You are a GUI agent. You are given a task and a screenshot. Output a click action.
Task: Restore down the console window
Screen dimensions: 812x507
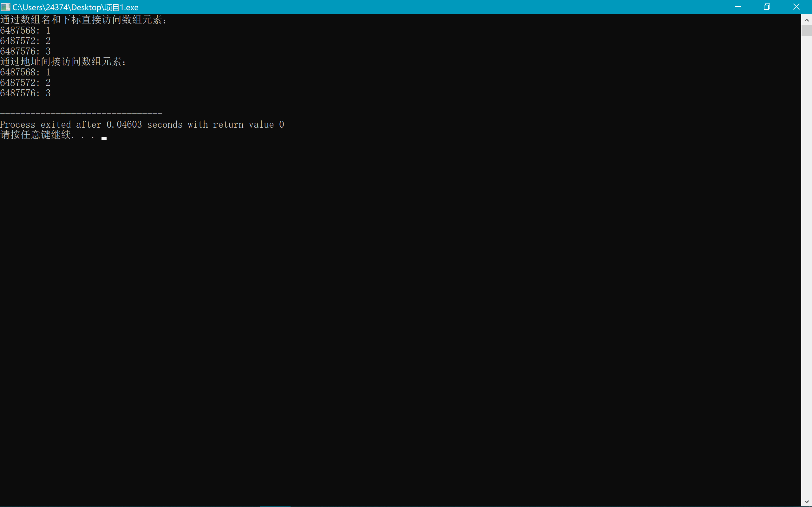[x=767, y=7]
